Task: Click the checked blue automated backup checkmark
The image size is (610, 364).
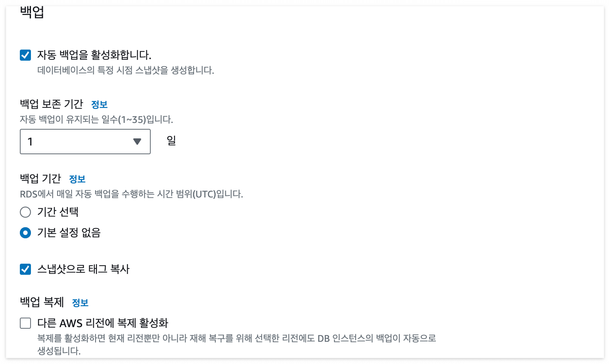Action: coord(25,55)
